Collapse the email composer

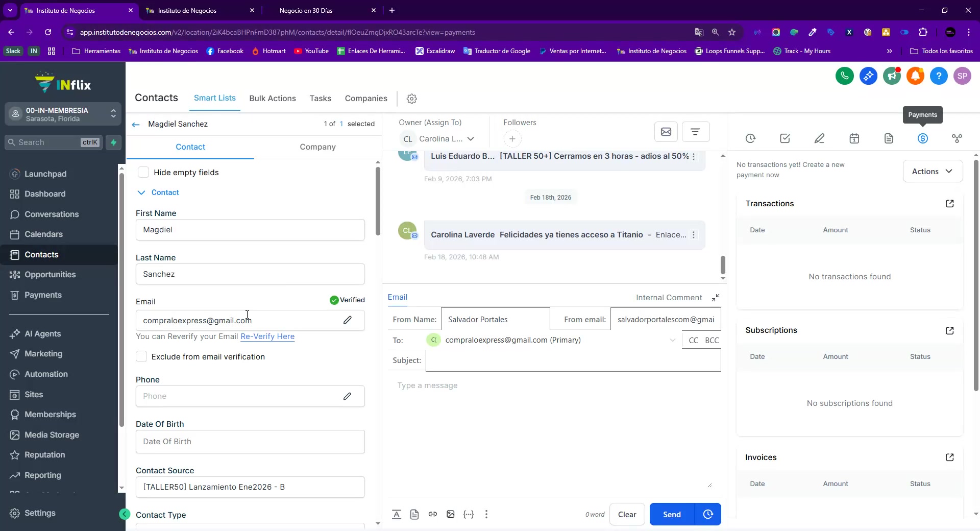click(x=716, y=297)
